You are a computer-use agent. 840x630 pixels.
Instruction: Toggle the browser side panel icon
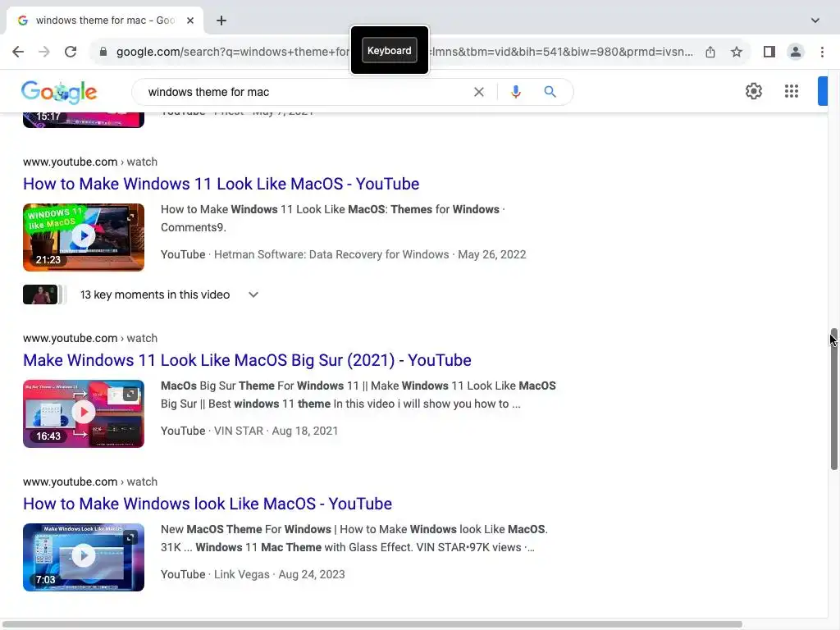pos(769,52)
